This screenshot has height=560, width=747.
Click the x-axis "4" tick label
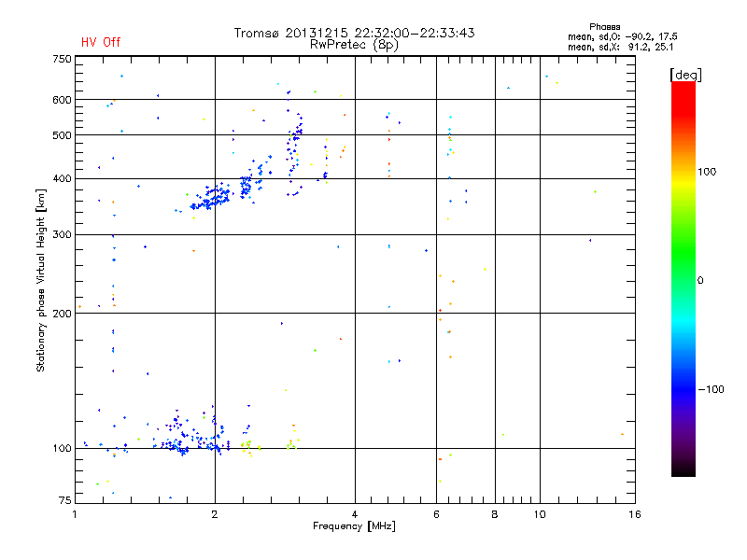pyautogui.click(x=355, y=514)
